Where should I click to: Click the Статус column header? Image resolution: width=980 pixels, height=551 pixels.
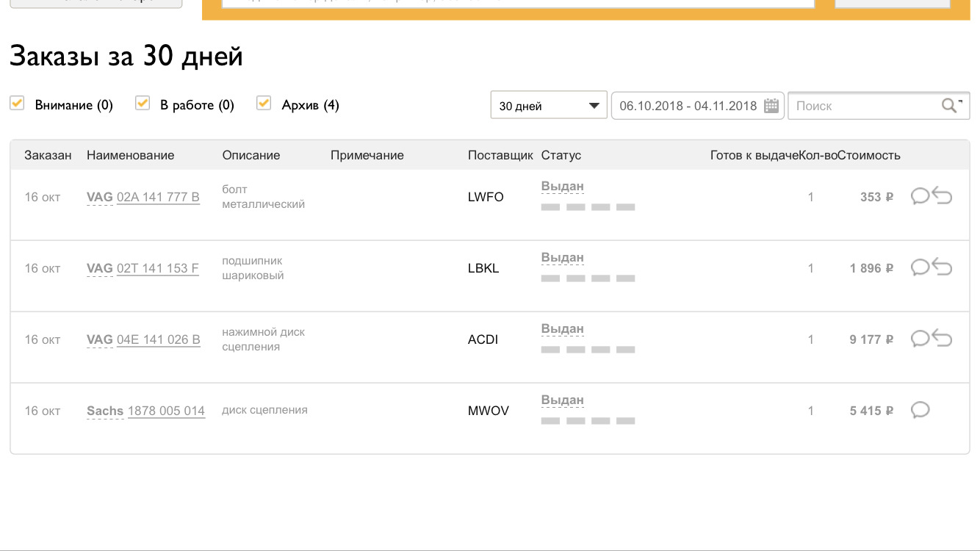[561, 155]
